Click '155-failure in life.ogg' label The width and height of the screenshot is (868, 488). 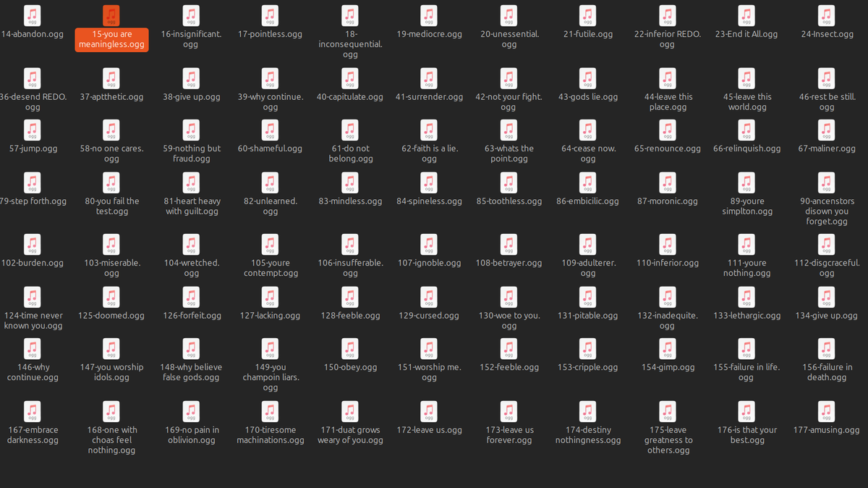(747, 372)
